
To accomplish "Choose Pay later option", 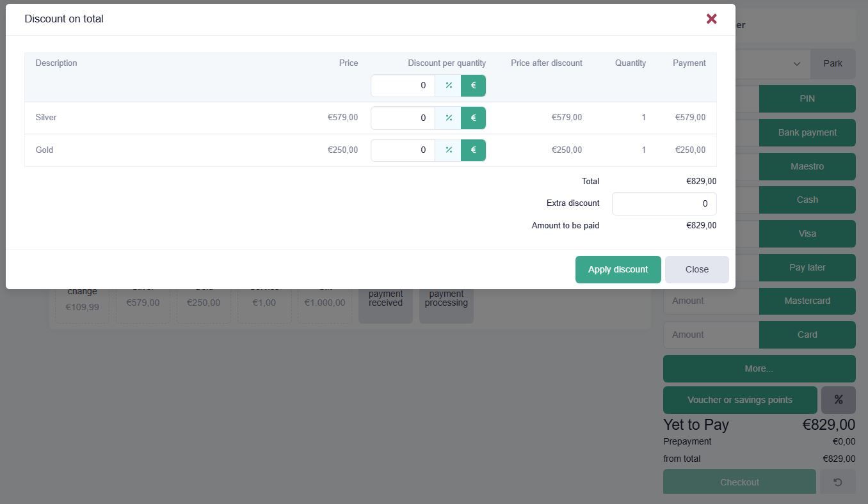I will pyautogui.click(x=807, y=267).
